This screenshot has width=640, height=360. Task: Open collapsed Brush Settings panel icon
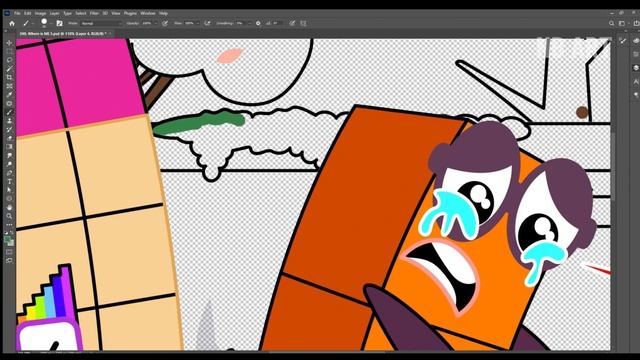coord(623,40)
